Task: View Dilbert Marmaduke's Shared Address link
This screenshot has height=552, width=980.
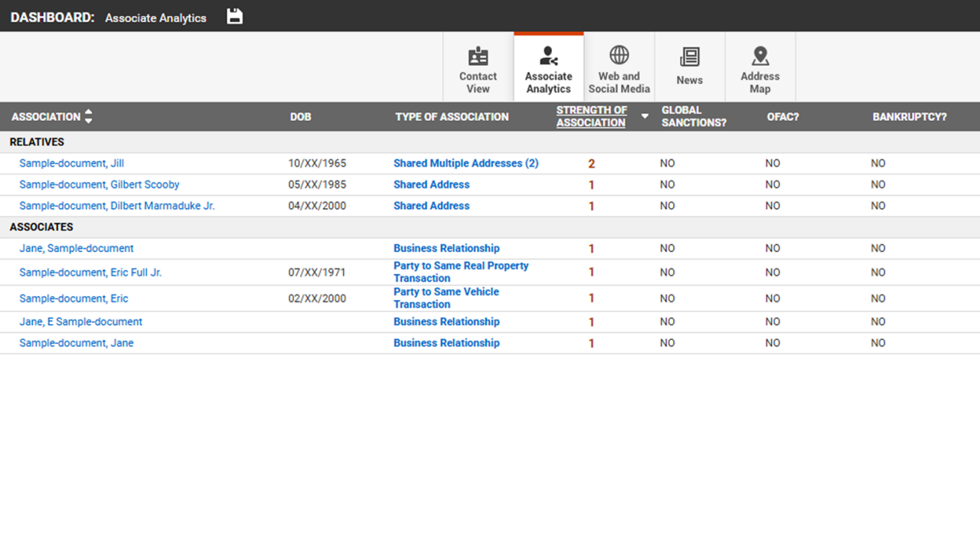Action: (x=431, y=206)
